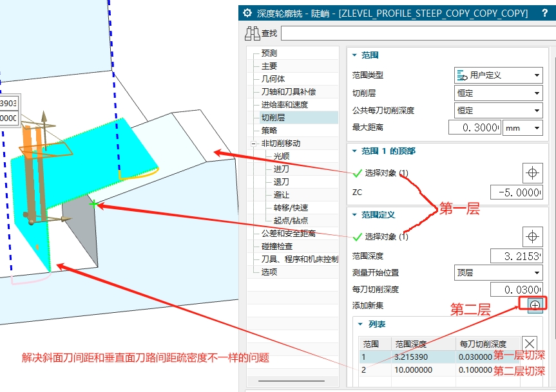This screenshot has width=556, height=392.
Task: Select 预测 in the navigation tree
Action: pyautogui.click(x=269, y=53)
